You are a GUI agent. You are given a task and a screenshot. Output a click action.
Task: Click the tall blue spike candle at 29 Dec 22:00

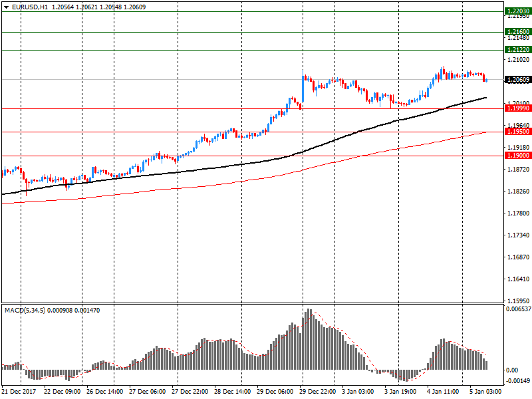(303, 88)
